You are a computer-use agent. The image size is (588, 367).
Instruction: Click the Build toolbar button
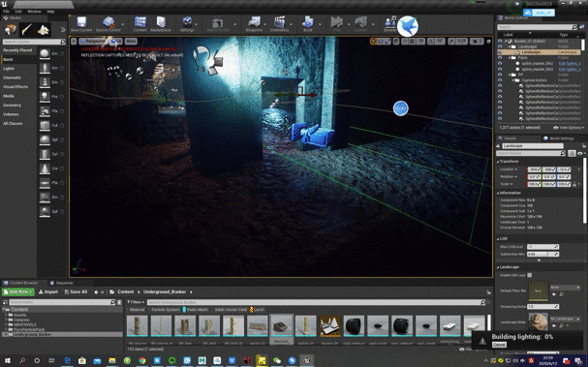308,24
